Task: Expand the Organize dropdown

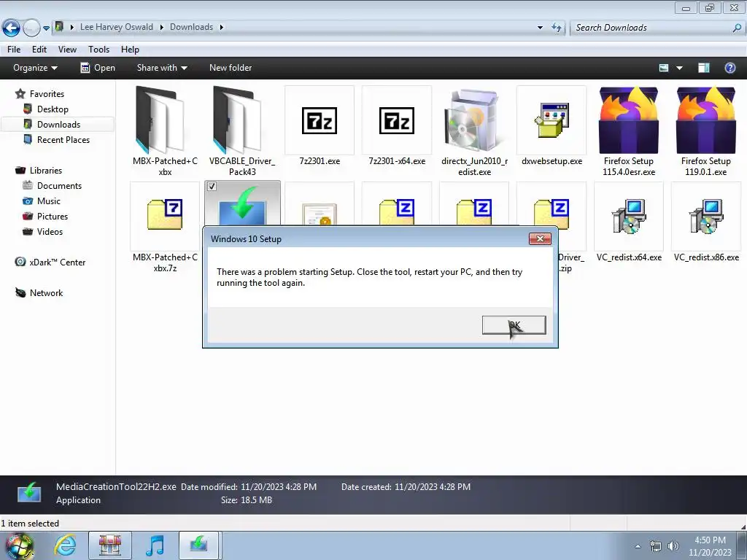Action: (x=35, y=68)
